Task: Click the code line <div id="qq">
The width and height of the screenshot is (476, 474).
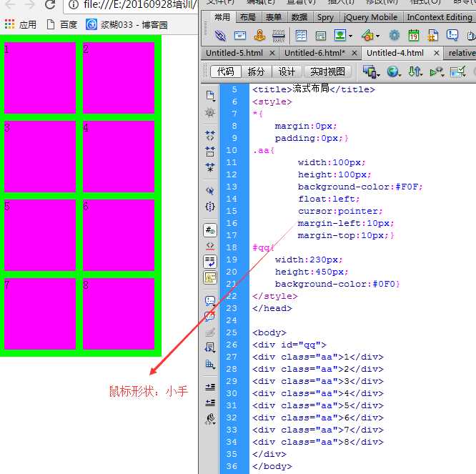Action: pyautogui.click(x=289, y=345)
